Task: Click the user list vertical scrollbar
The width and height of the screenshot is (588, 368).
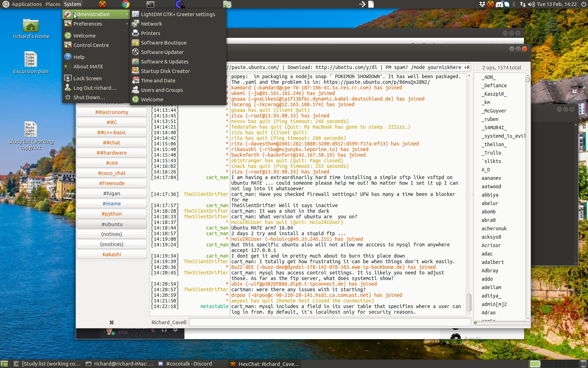Action: [528, 196]
